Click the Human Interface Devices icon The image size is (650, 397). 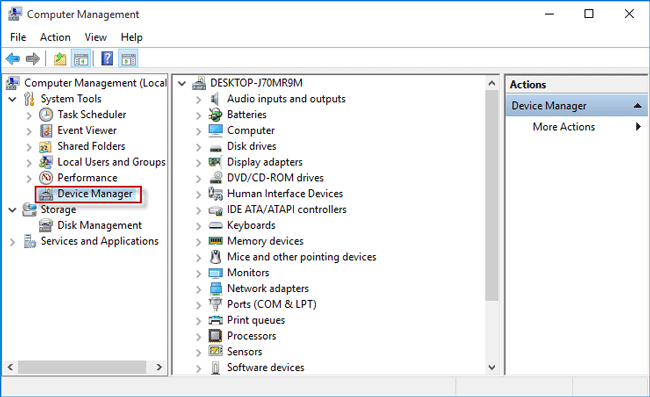[215, 194]
